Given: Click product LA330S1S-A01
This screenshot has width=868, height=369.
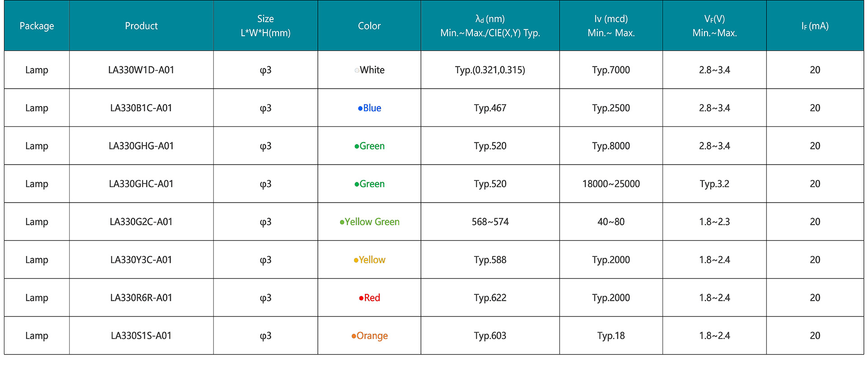Looking at the screenshot, I should [141, 336].
